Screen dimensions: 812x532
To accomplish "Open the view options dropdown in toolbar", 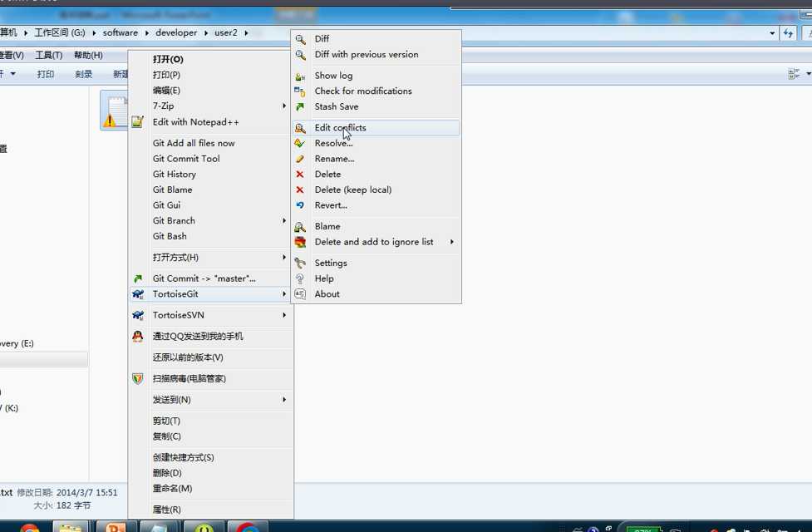I will coord(808,74).
